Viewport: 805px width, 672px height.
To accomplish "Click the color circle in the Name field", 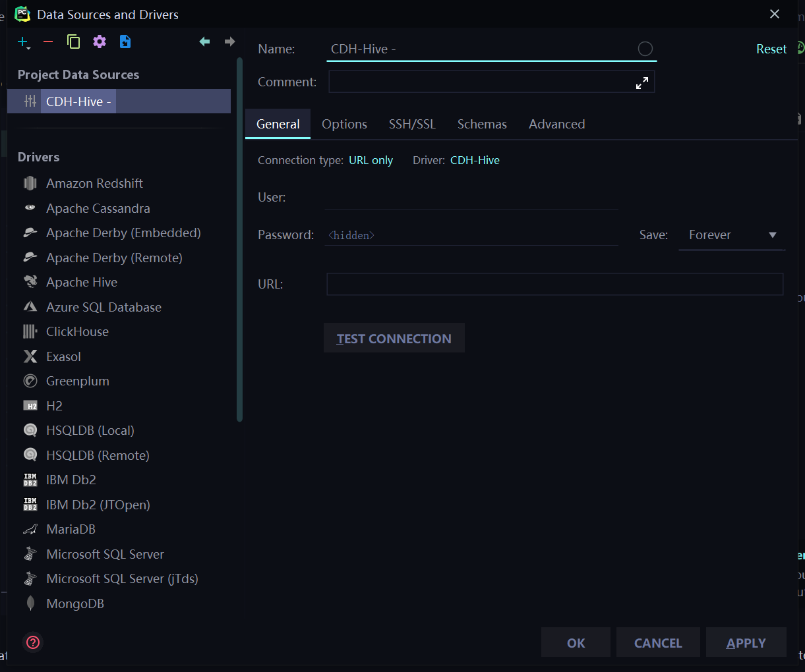I will pyautogui.click(x=645, y=49).
